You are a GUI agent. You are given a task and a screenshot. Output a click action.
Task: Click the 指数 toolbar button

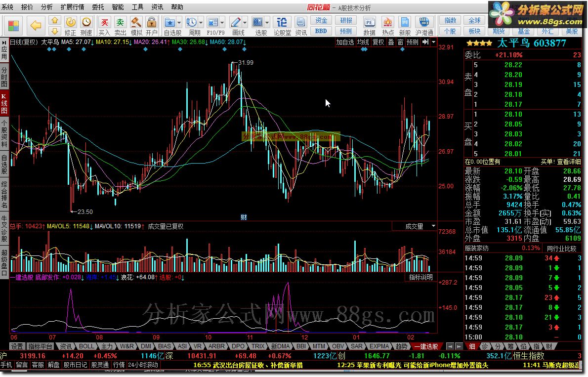[450, 20]
